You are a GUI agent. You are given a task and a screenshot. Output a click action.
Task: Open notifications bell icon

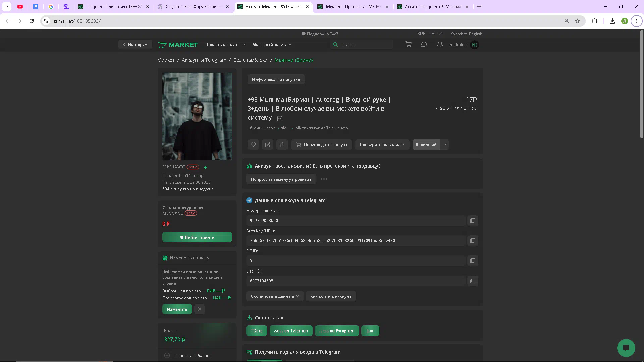[x=440, y=44]
